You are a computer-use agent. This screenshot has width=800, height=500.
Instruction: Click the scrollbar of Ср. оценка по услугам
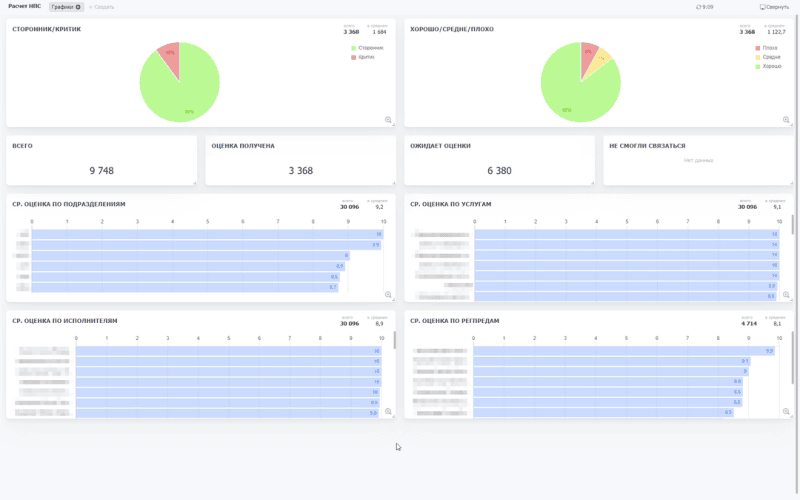pos(793,225)
